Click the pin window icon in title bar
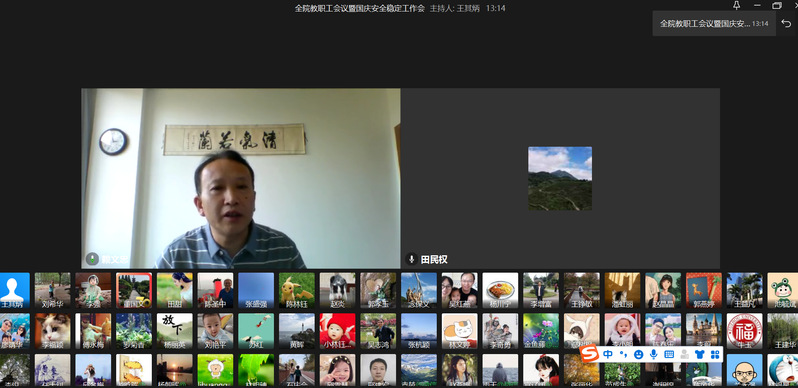This screenshot has width=798, height=388. [736, 6]
